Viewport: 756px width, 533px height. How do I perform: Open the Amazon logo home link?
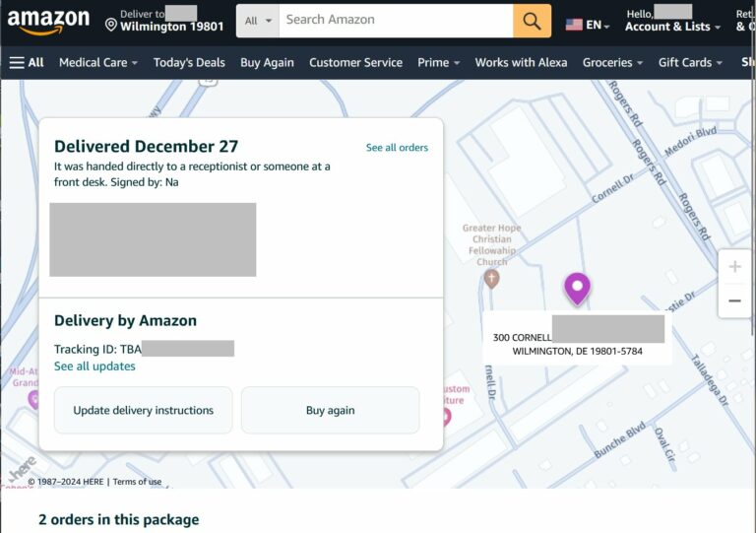click(x=48, y=22)
